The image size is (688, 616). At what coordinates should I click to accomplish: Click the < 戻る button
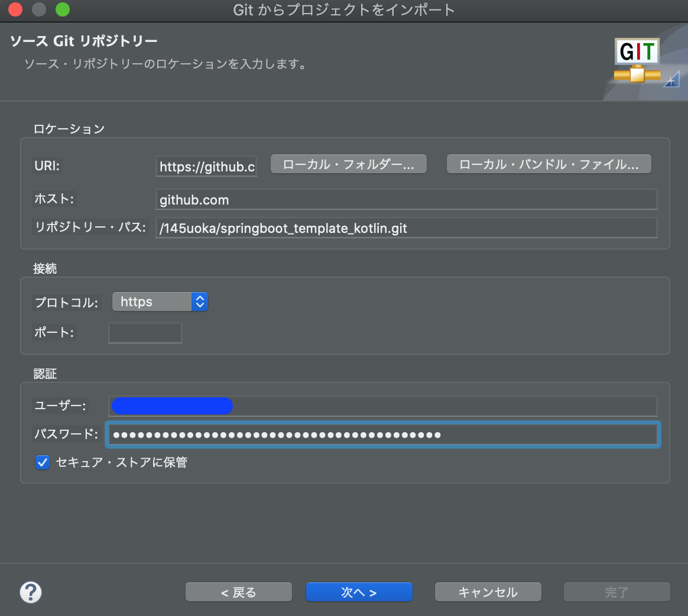coord(238,592)
